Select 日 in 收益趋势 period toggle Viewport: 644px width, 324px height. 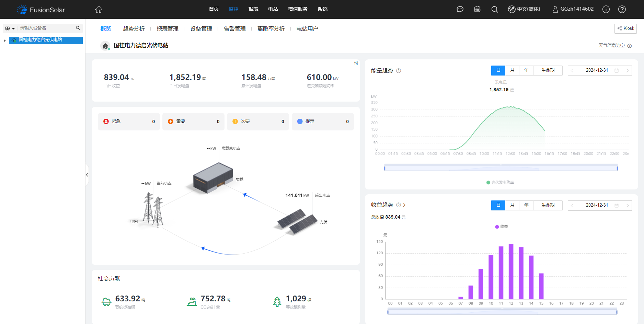point(498,205)
